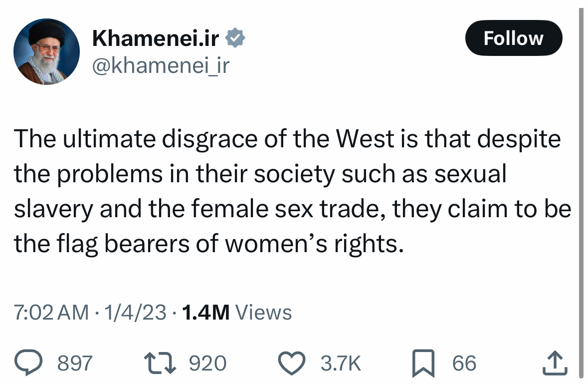Viewport: 588px width, 384px height.
Task: Open share menu via upload arrow icon
Action: [555, 363]
